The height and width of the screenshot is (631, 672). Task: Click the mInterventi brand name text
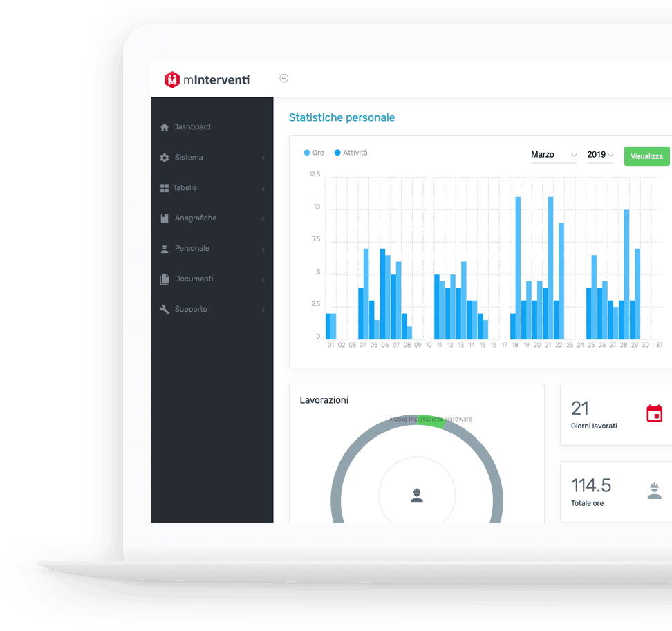[x=216, y=80]
